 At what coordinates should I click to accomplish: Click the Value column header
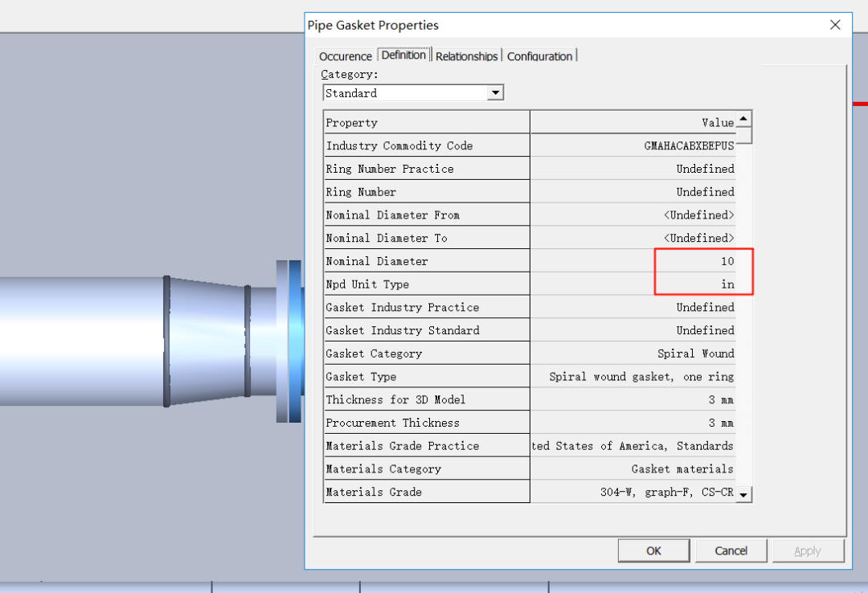click(633, 122)
